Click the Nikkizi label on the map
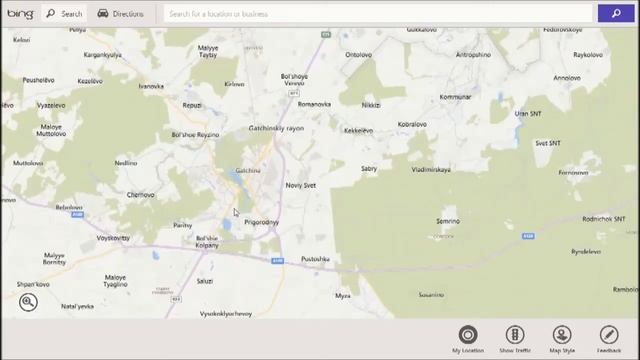 coord(371,105)
